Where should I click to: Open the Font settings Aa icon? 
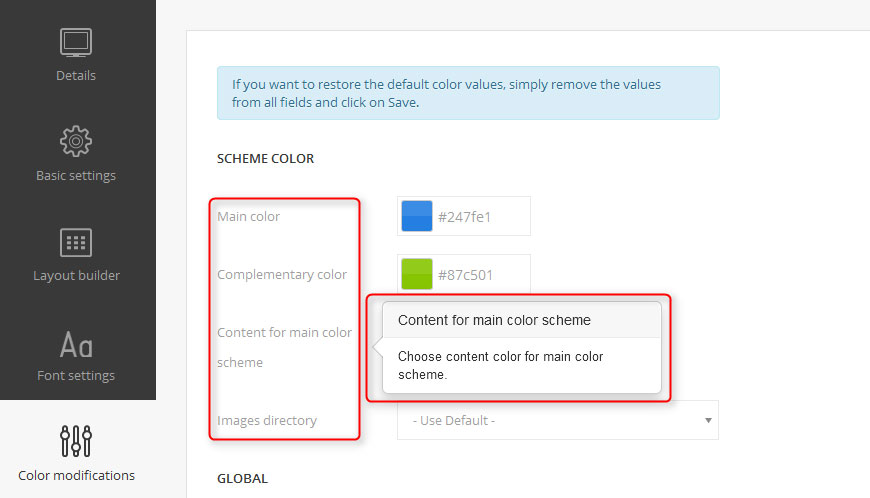point(76,345)
